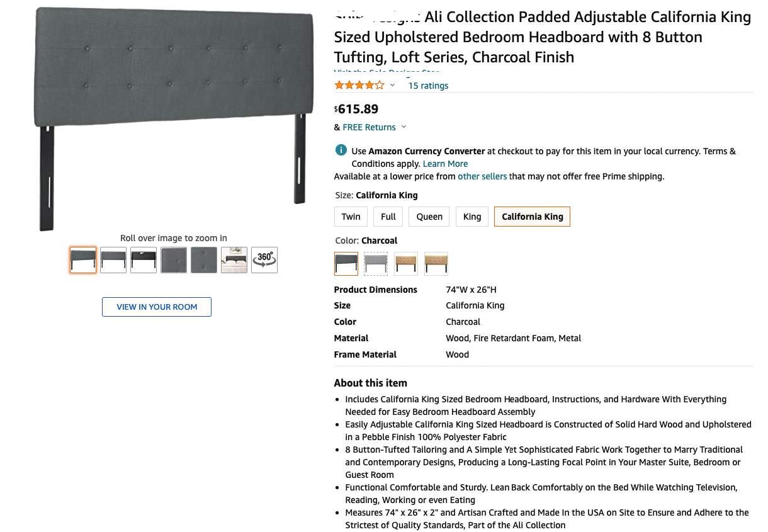768x532 pixels.
Task: Select the California King size option
Action: pos(532,217)
